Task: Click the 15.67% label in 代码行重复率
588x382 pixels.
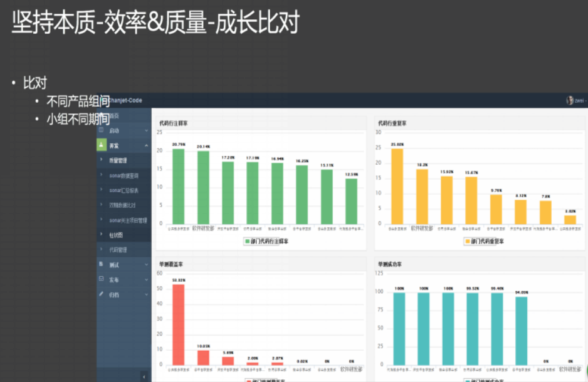Action: (x=471, y=173)
